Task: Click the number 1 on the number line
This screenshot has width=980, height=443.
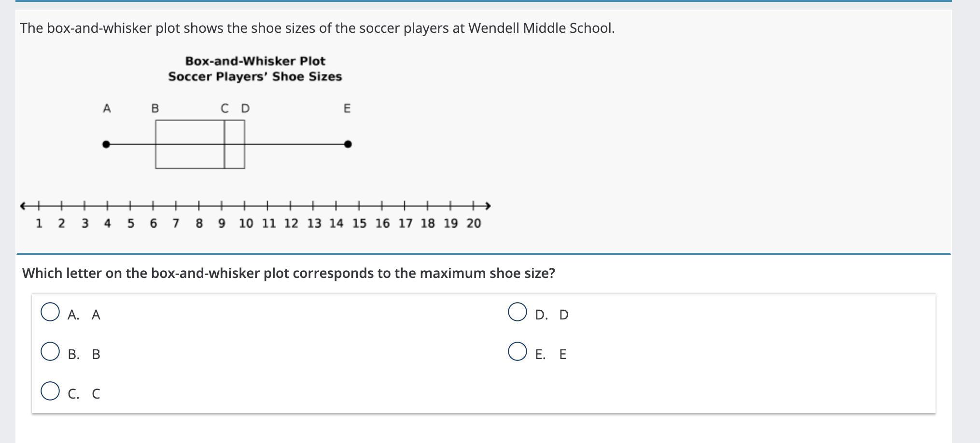Action: coord(39,223)
